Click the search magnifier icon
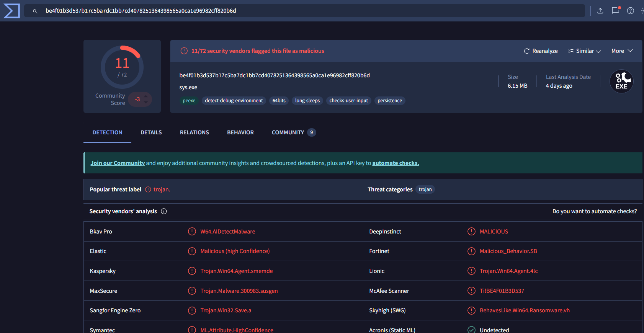Viewport: 644px width, 333px height. tap(35, 11)
